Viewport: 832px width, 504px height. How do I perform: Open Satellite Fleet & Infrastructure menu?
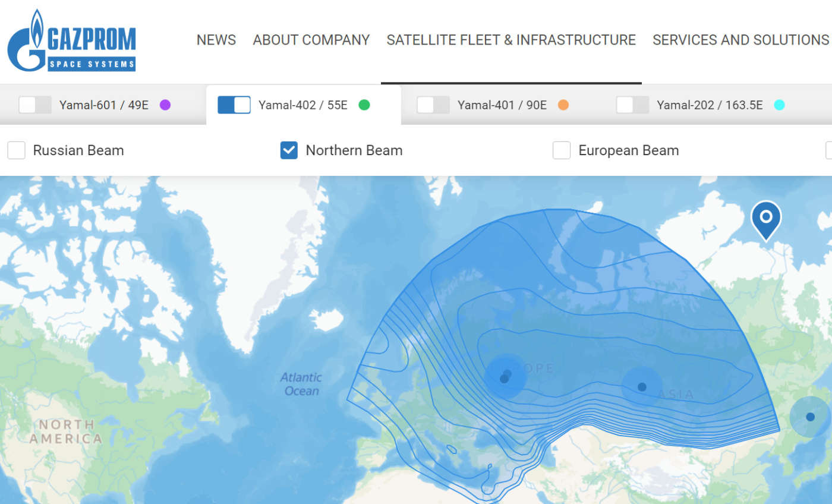click(511, 40)
